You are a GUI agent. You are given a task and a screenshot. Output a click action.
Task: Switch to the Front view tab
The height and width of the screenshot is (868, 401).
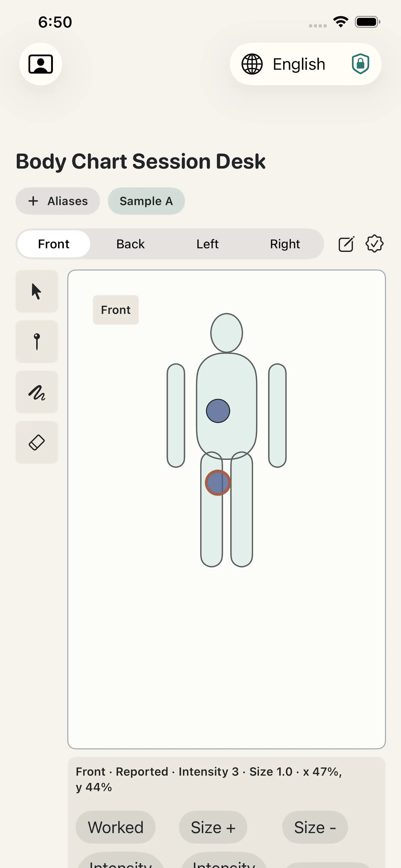coord(54,244)
